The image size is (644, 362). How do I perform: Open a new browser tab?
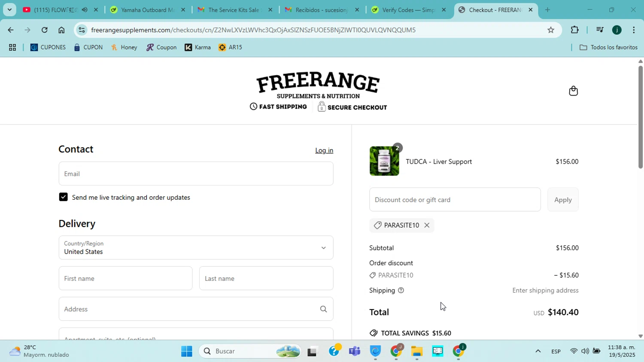547,9
